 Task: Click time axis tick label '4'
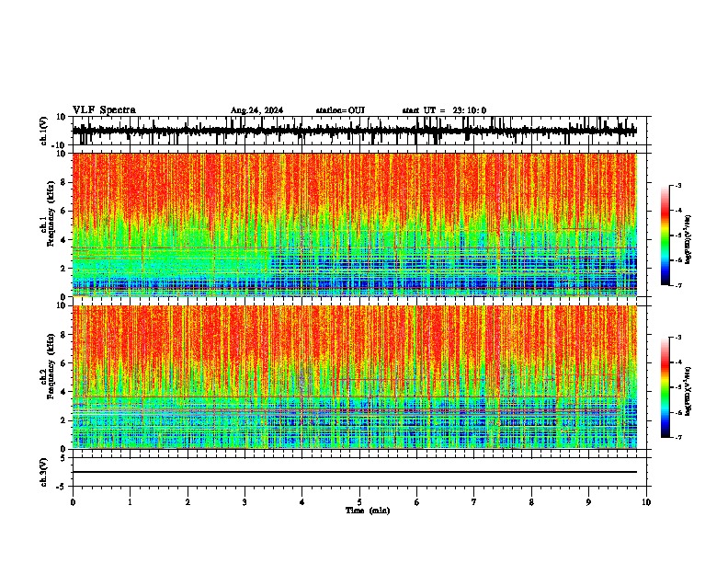click(x=302, y=502)
